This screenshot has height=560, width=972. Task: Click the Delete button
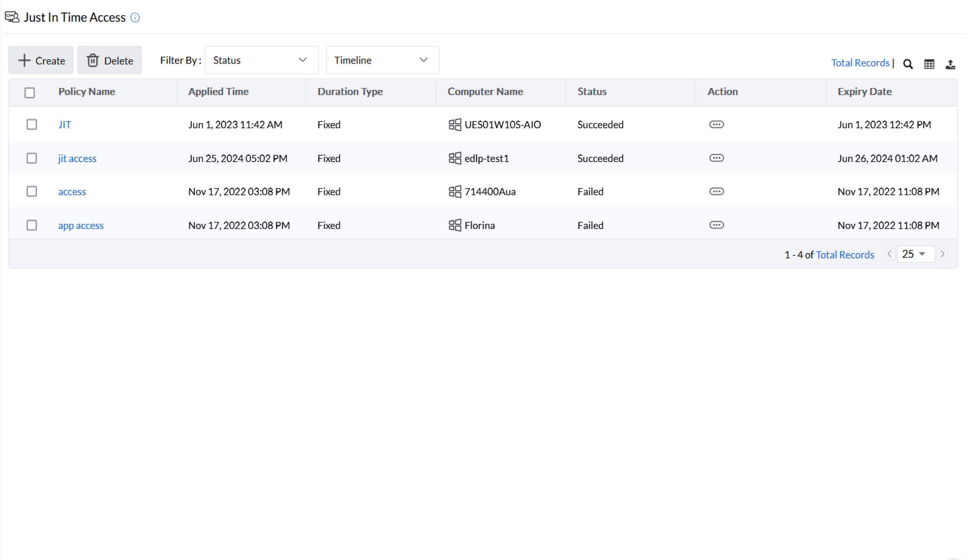(109, 60)
